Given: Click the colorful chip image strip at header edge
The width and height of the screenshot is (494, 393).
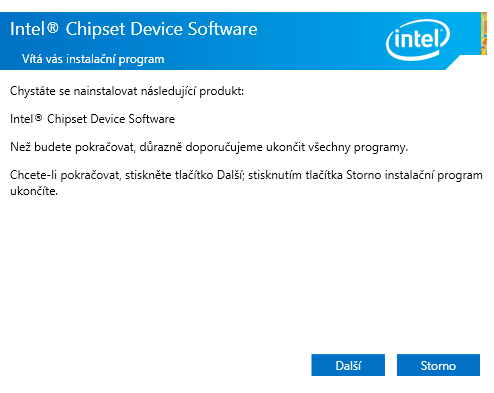Looking at the screenshot, I should point(484,33).
